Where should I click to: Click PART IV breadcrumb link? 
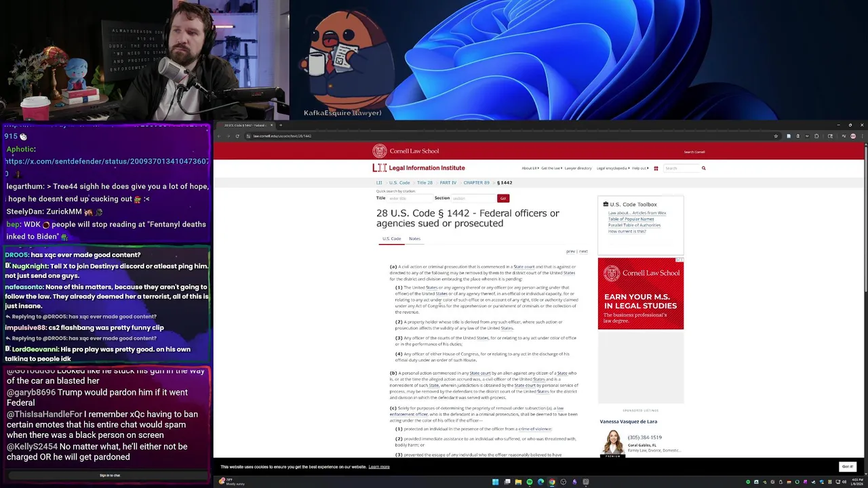(448, 183)
